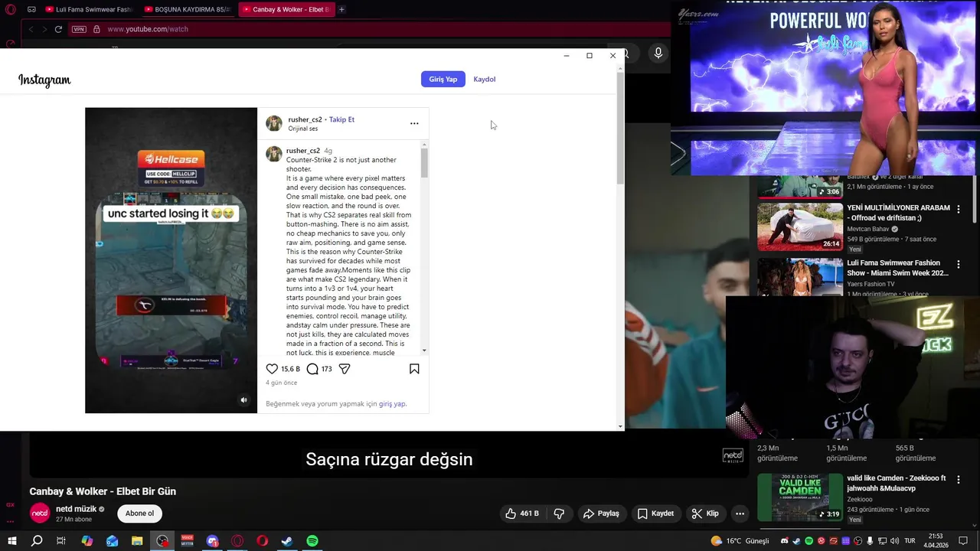Toggle the VPN badge in the address bar

click(x=79, y=29)
